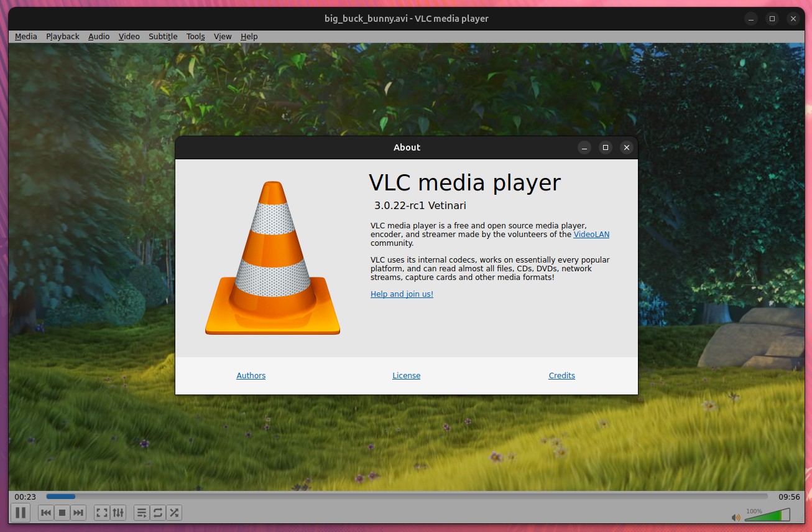This screenshot has width=812, height=532.
Task: Open the Video menu
Action: pyautogui.click(x=129, y=36)
